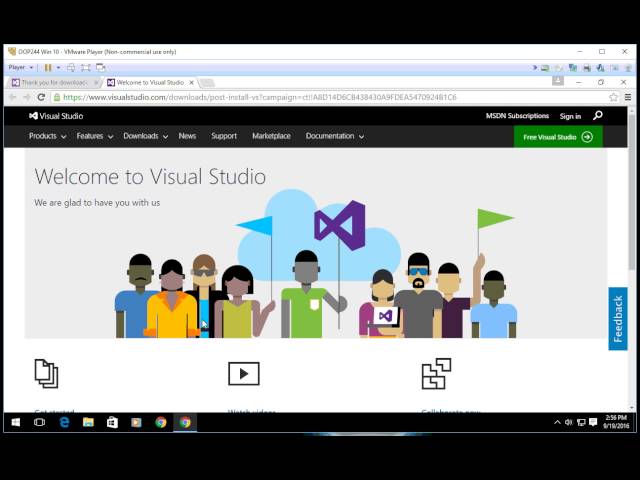The width and height of the screenshot is (640, 480).
Task: Reload the current page
Action: point(41,97)
